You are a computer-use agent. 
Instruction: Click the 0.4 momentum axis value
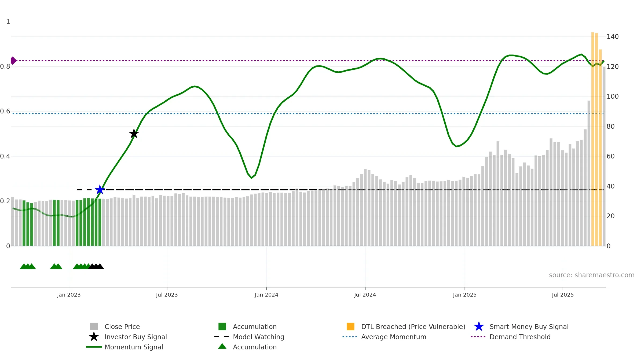5,156
